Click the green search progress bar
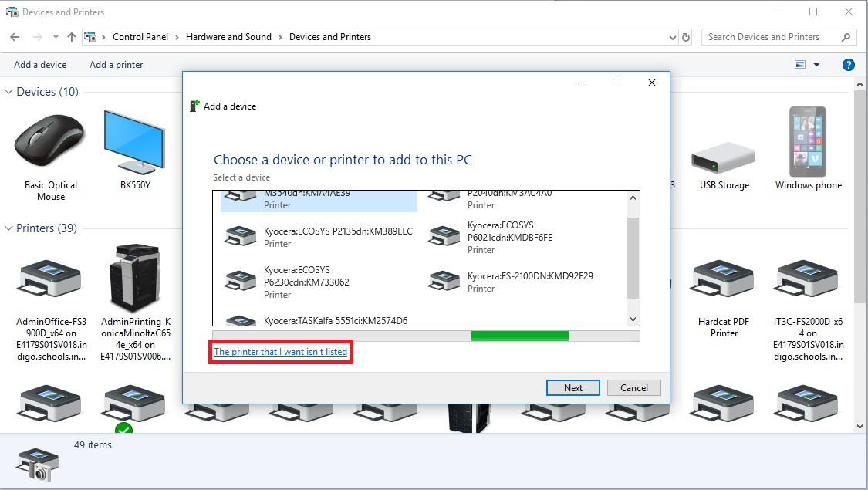Screen dimensions: 868x490 pyautogui.click(x=519, y=336)
